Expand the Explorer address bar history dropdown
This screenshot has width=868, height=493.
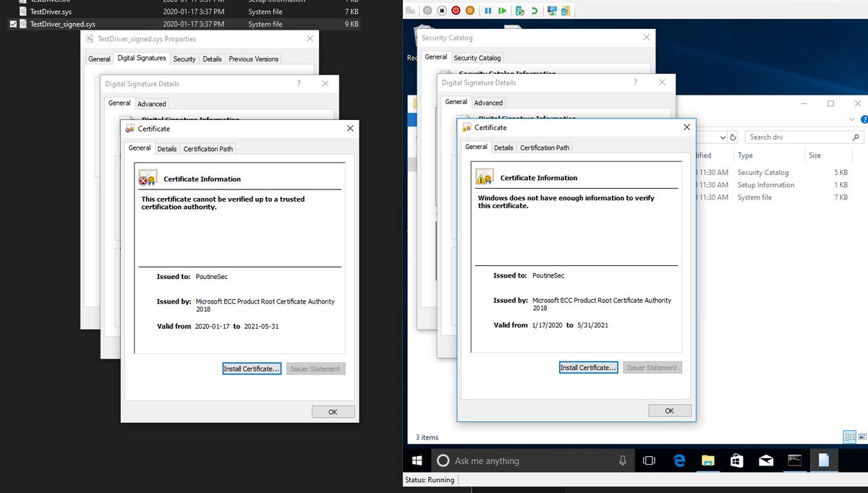click(723, 137)
